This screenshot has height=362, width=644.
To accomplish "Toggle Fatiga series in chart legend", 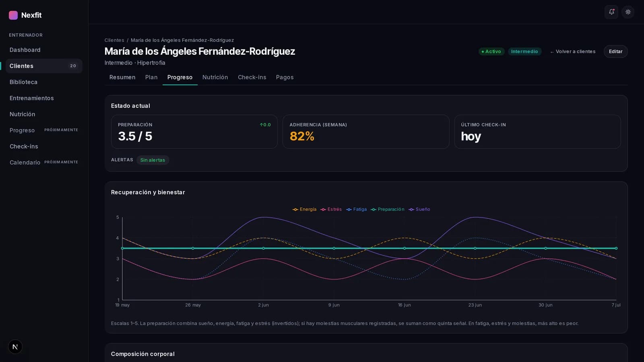I will (x=356, y=209).
